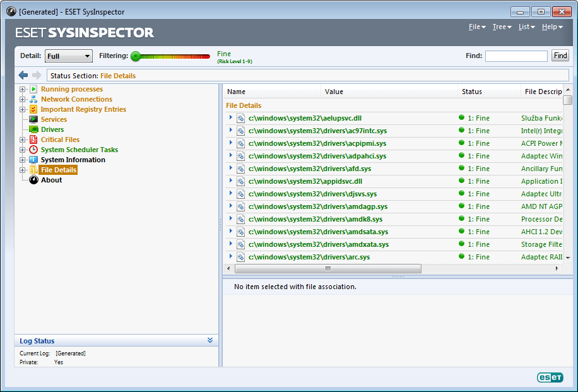Click the file icon beside aelupsvc.dll
578x392 pixels.
coord(240,118)
